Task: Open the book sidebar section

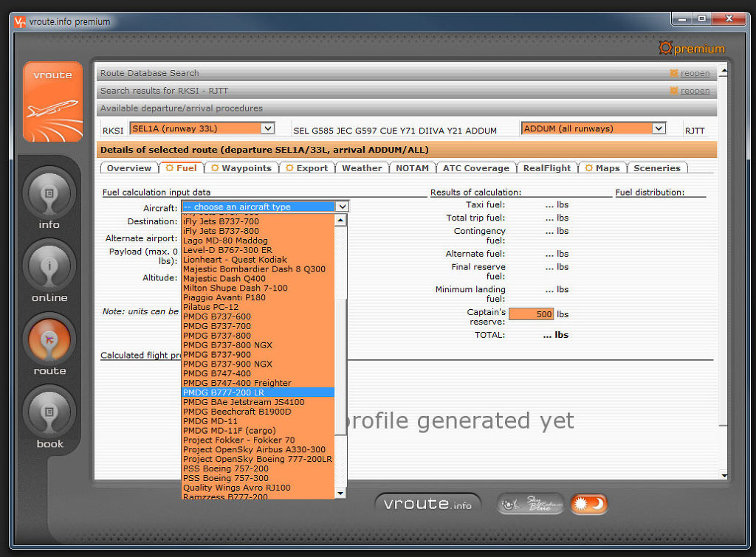Action: 49,412
